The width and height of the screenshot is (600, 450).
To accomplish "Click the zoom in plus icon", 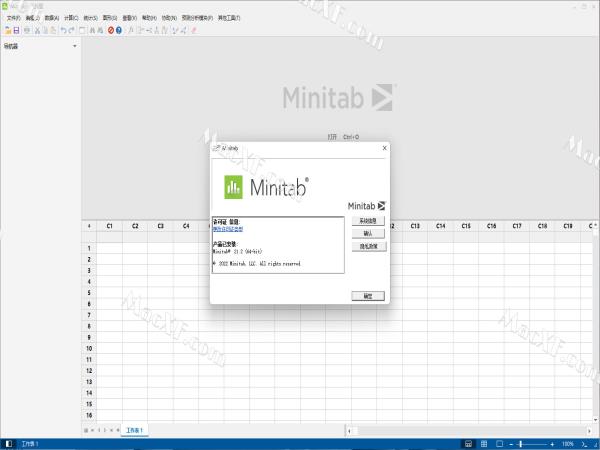I will pyautogui.click(x=552, y=444).
